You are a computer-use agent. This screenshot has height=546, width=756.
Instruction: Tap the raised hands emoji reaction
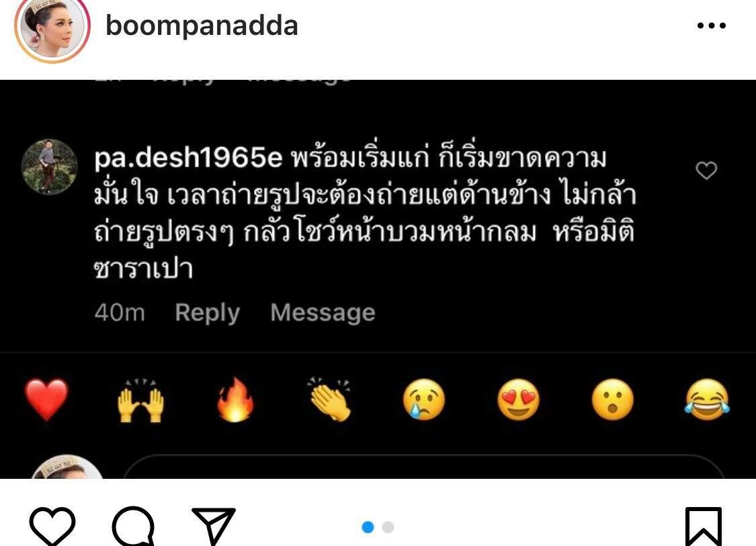tap(141, 400)
